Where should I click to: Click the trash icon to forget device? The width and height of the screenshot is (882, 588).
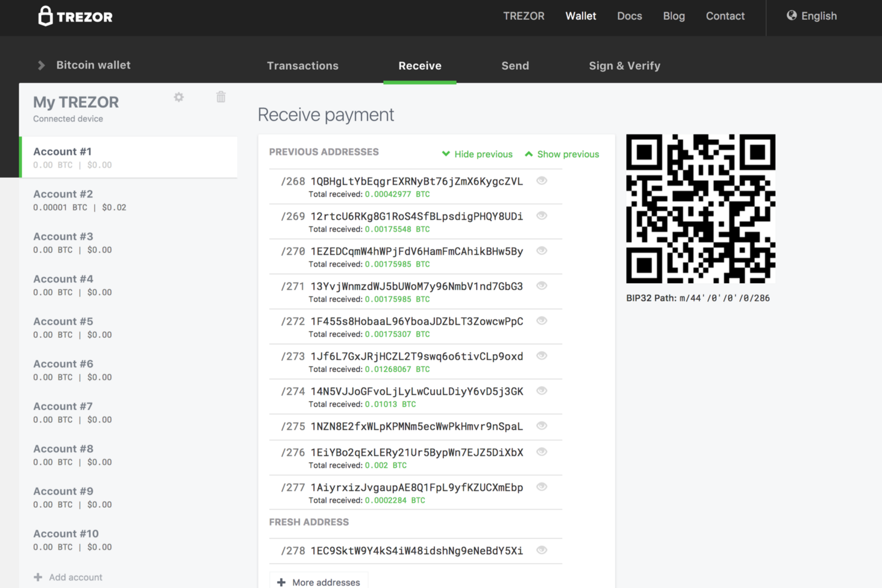coord(221,96)
